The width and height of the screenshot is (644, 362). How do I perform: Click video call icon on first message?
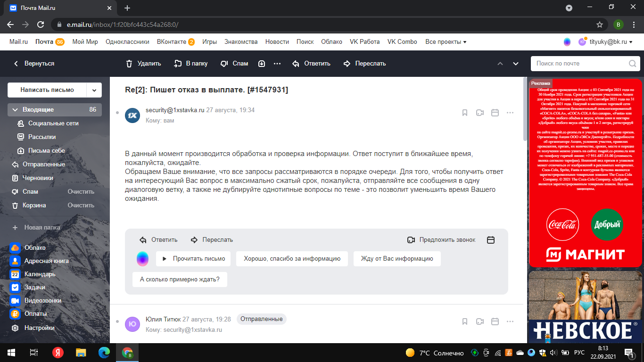480,113
